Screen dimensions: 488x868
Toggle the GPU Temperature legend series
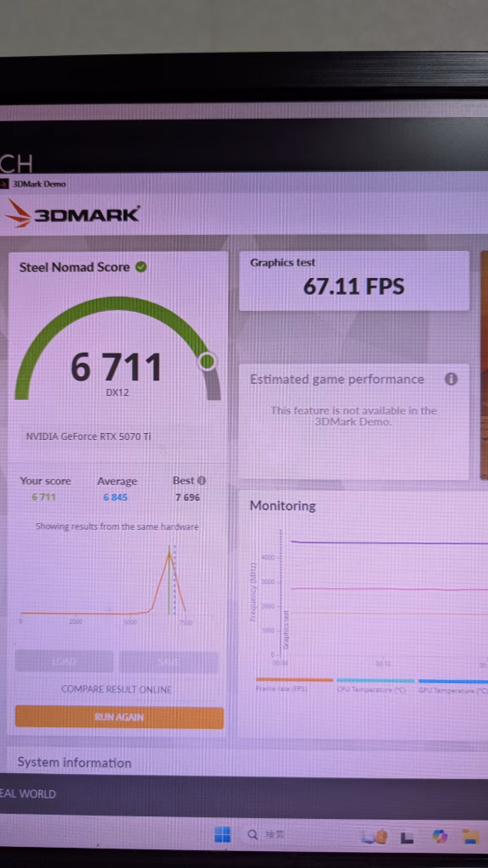click(452, 685)
